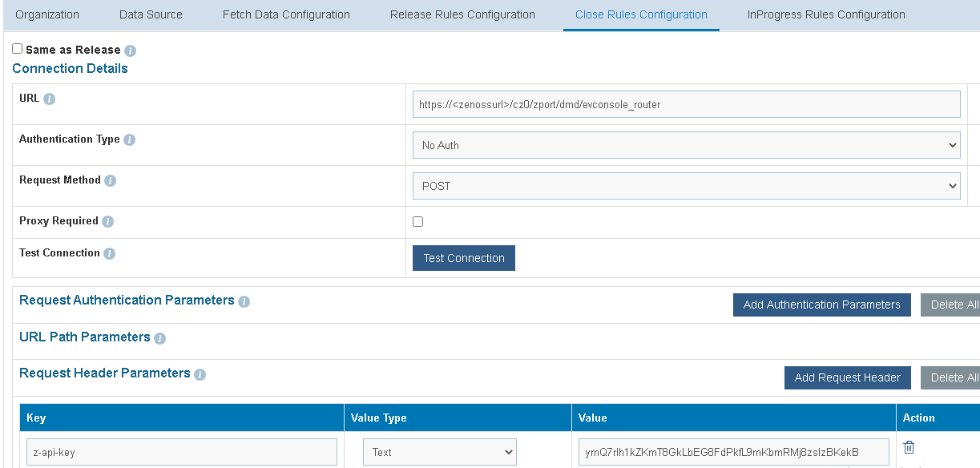Click the URL Path Parameters info icon

[160, 338]
